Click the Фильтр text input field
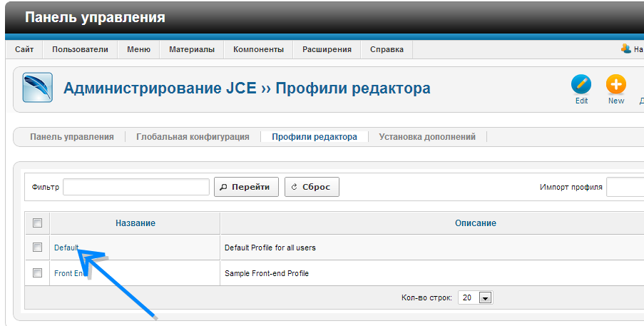The height and width of the screenshot is (326, 644). pyautogui.click(x=136, y=187)
